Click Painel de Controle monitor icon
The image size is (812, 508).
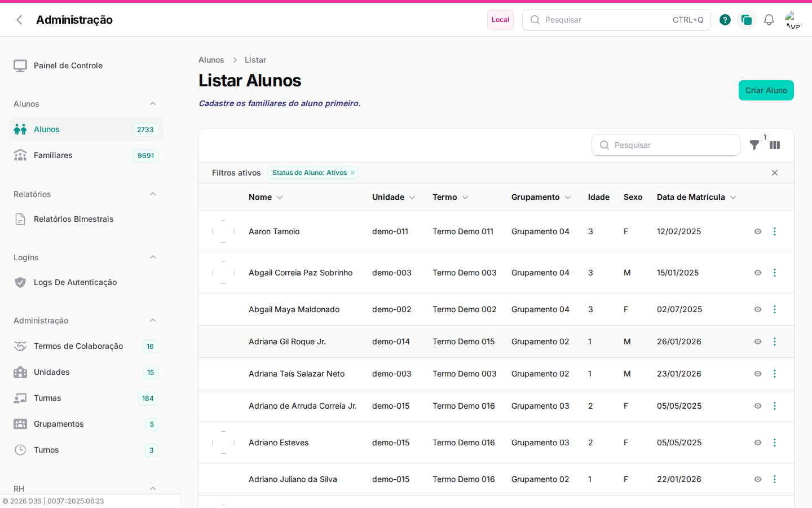[x=20, y=65]
